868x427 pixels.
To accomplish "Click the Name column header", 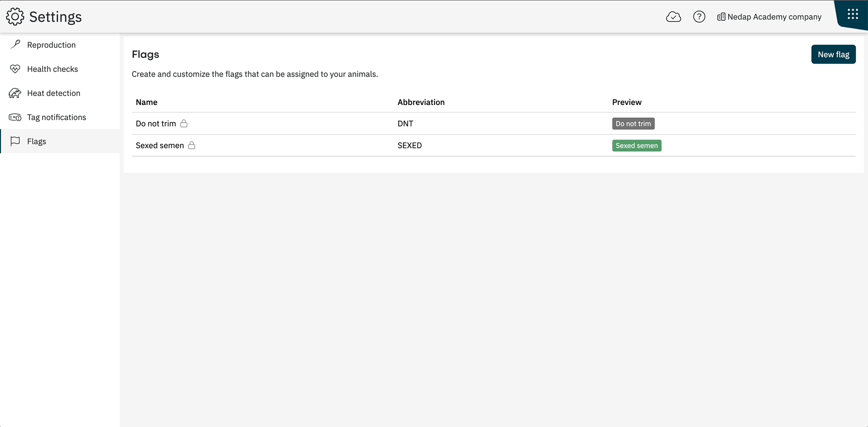I will tap(146, 102).
